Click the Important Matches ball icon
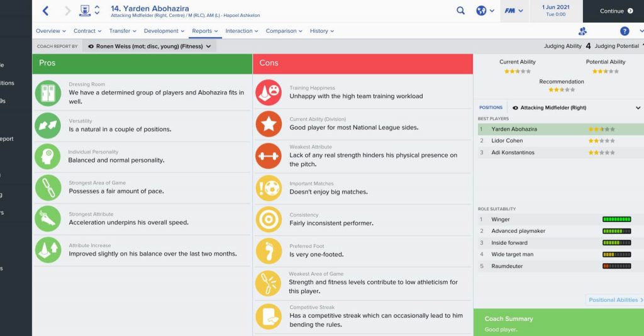The width and height of the screenshot is (644, 336). pos(269,188)
